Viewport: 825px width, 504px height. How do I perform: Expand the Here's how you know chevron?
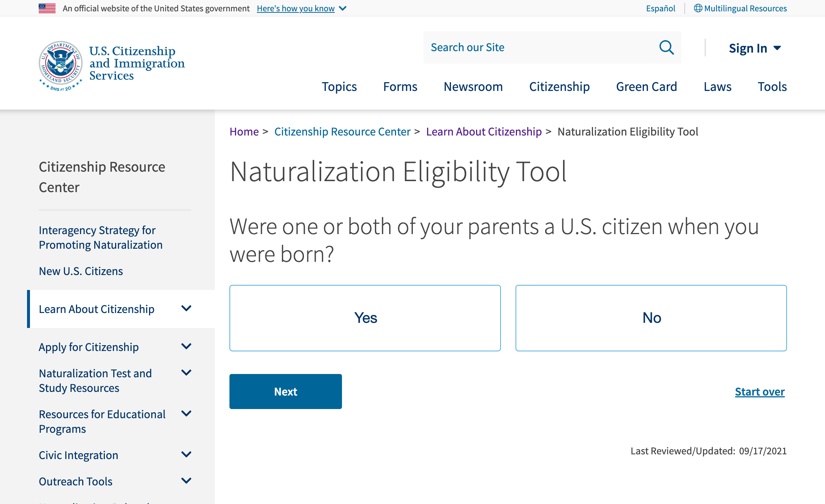pyautogui.click(x=343, y=8)
